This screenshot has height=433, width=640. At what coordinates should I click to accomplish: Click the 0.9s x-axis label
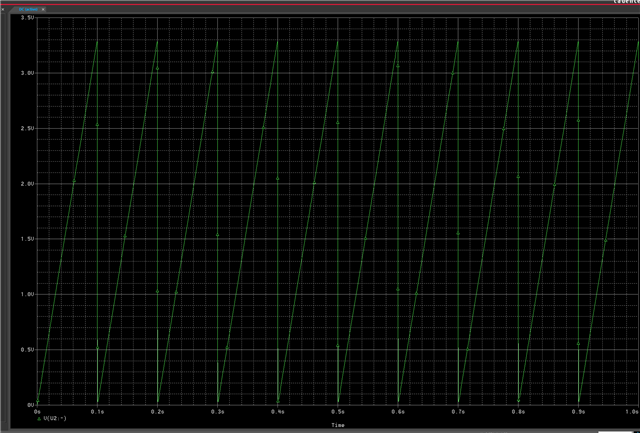point(578,412)
